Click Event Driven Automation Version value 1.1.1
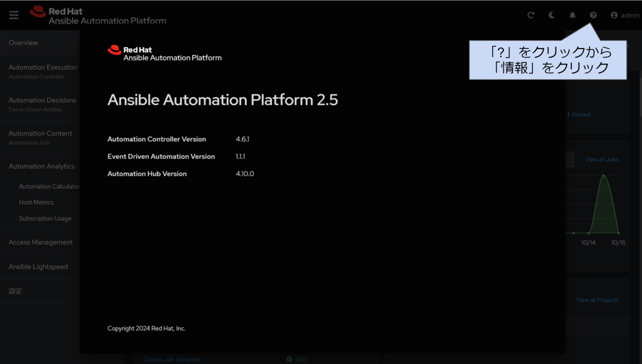642x364 pixels. pos(241,157)
